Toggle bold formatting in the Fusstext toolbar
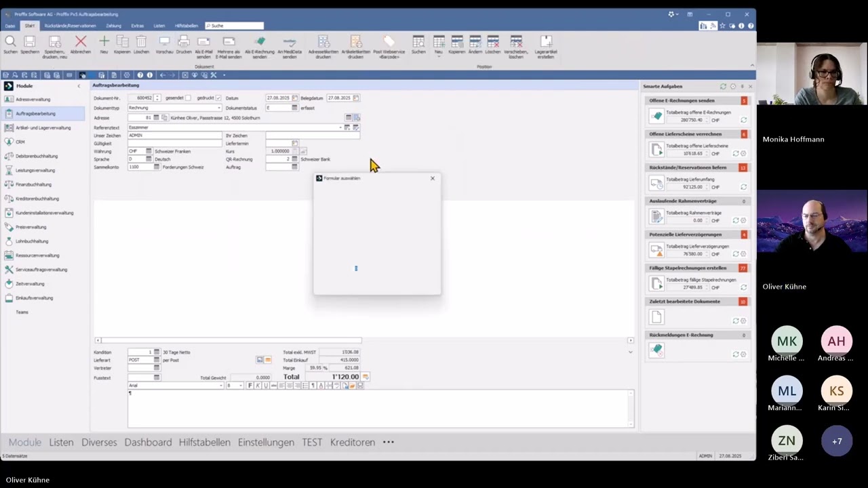This screenshot has width=868, height=488. click(x=250, y=386)
